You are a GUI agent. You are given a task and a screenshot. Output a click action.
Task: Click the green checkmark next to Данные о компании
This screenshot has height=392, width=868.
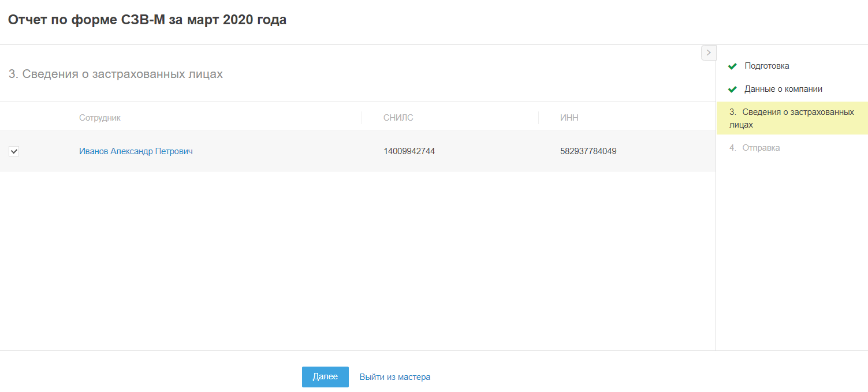pyautogui.click(x=732, y=89)
